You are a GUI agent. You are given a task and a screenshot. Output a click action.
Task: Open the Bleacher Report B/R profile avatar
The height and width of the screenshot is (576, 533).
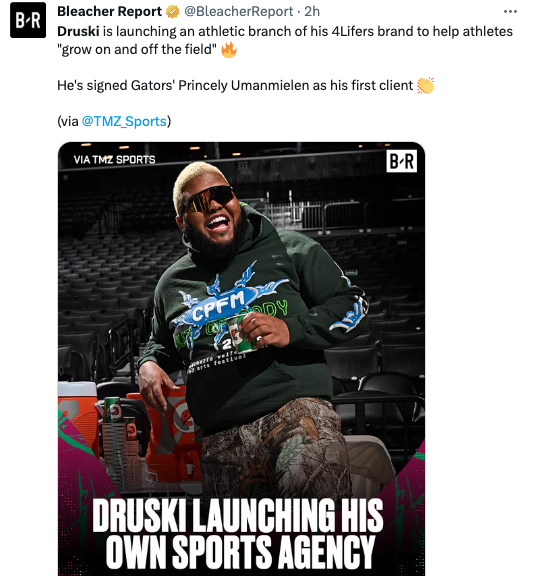28,20
